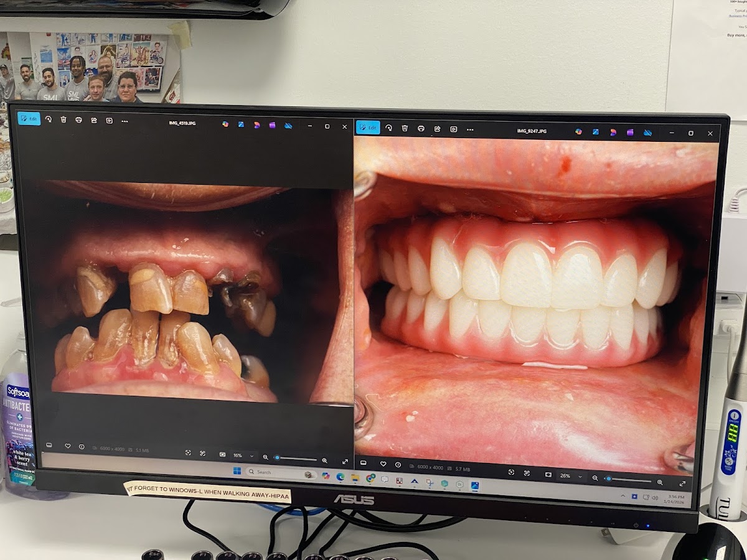The width and height of the screenshot is (747, 560).
Task: Open Microsoft Edge from the taskbar
Action: coord(341,477)
